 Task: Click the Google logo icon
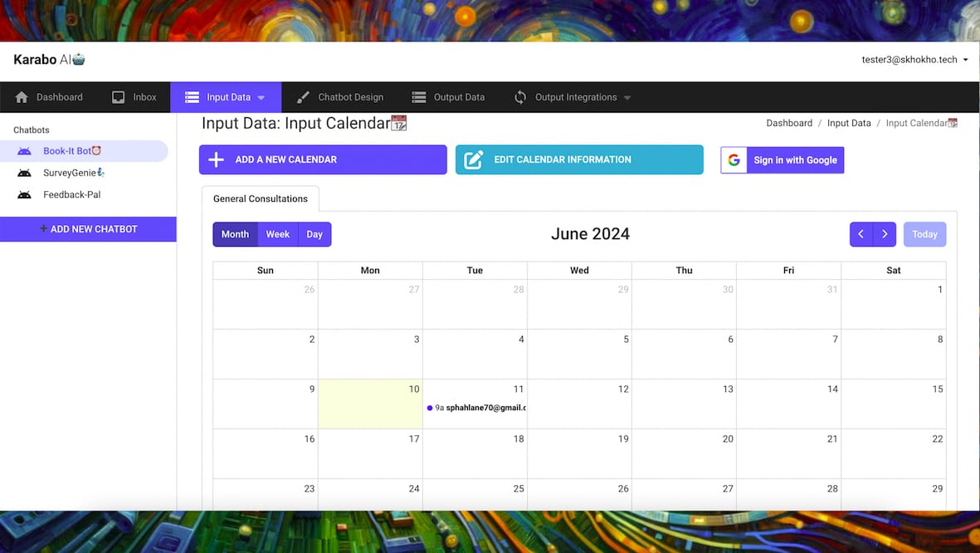coord(734,160)
